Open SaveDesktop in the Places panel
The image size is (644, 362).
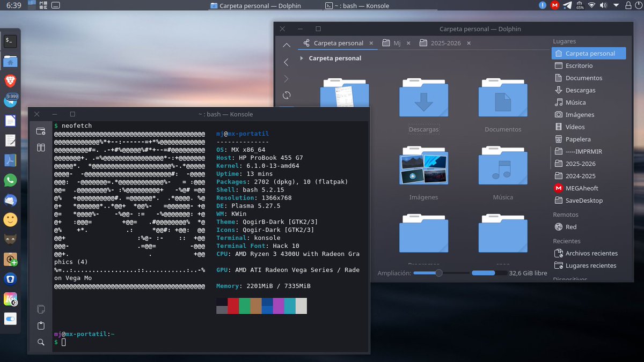[x=589, y=201]
